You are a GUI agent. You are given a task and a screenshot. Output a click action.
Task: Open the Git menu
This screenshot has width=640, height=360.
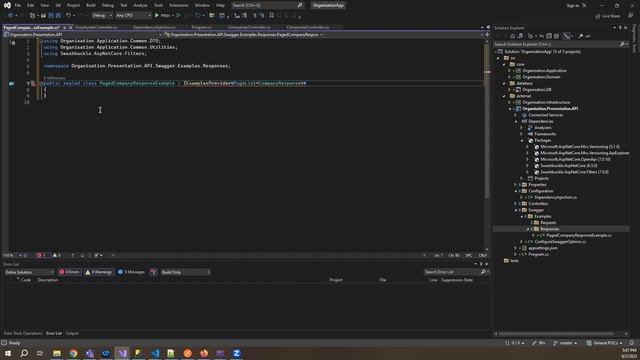tap(58, 5)
